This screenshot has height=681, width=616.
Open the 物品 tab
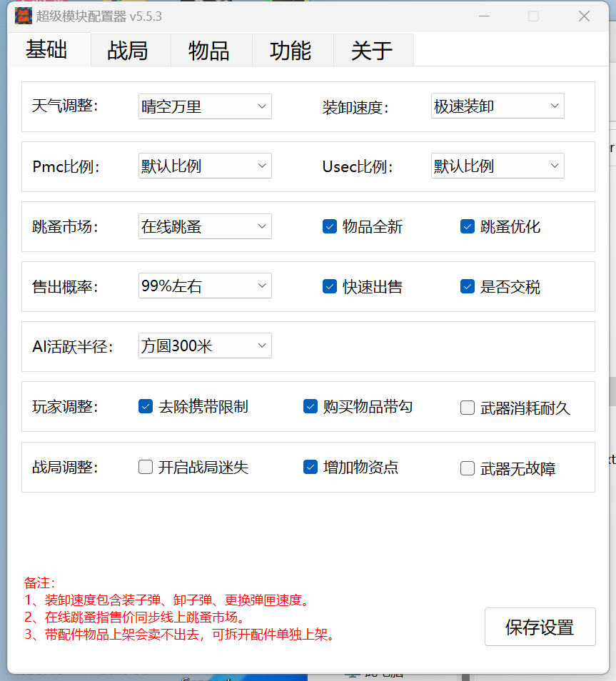(209, 51)
